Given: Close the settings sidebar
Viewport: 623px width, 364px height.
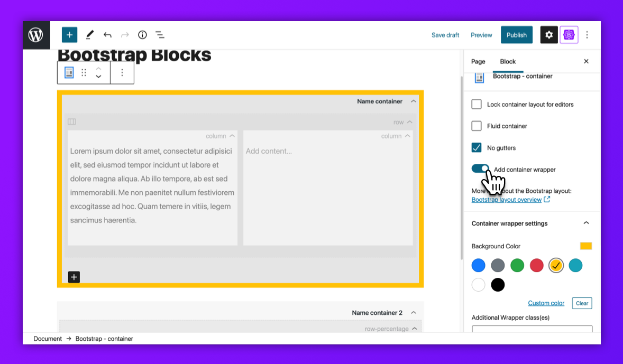Looking at the screenshot, I should coord(586,61).
